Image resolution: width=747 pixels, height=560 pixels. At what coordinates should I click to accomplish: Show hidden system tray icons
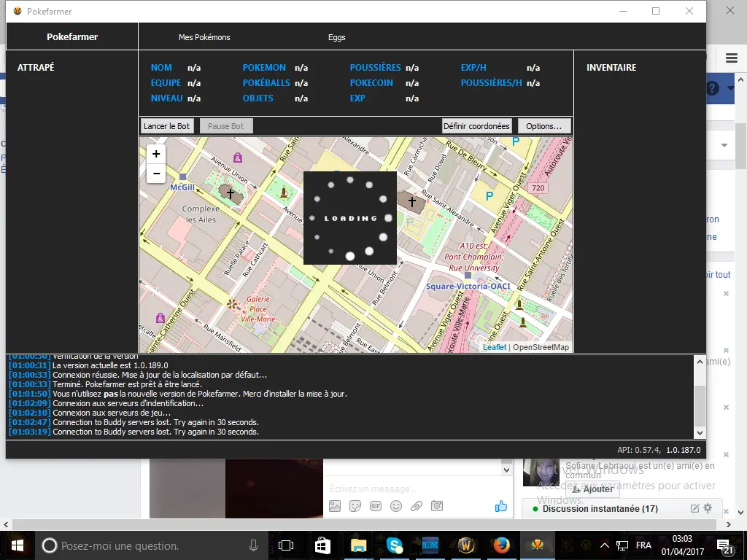pyautogui.click(x=605, y=545)
